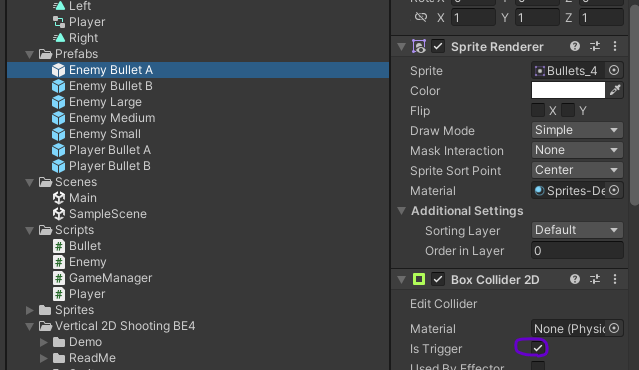Disable the Sprite Renderer component checkbox

[x=438, y=46]
